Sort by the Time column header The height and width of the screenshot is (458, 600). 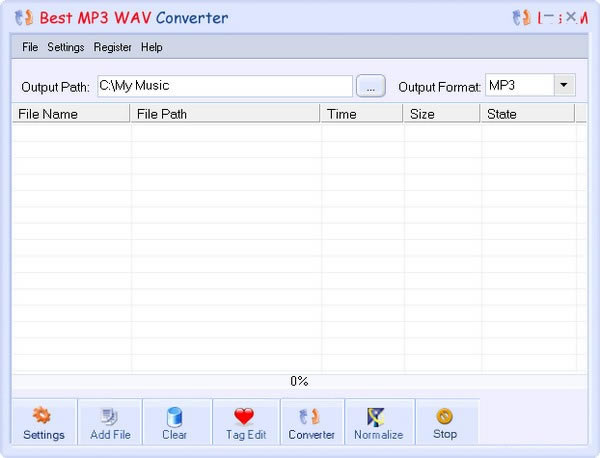[x=362, y=114]
